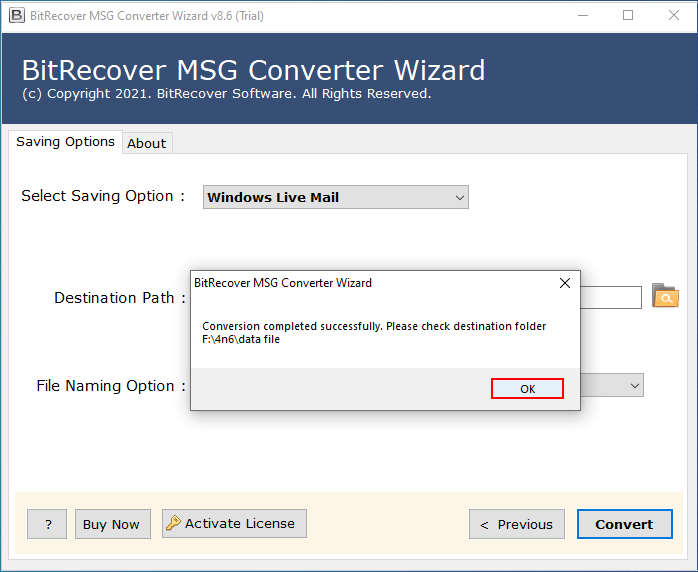The height and width of the screenshot is (572, 698).
Task: Maximize the MSG Converter Wizard window
Action: 628,16
